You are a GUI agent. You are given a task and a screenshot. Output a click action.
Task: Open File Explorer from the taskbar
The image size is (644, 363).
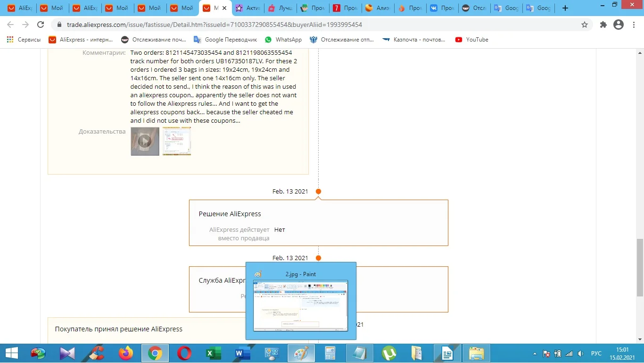(477, 353)
